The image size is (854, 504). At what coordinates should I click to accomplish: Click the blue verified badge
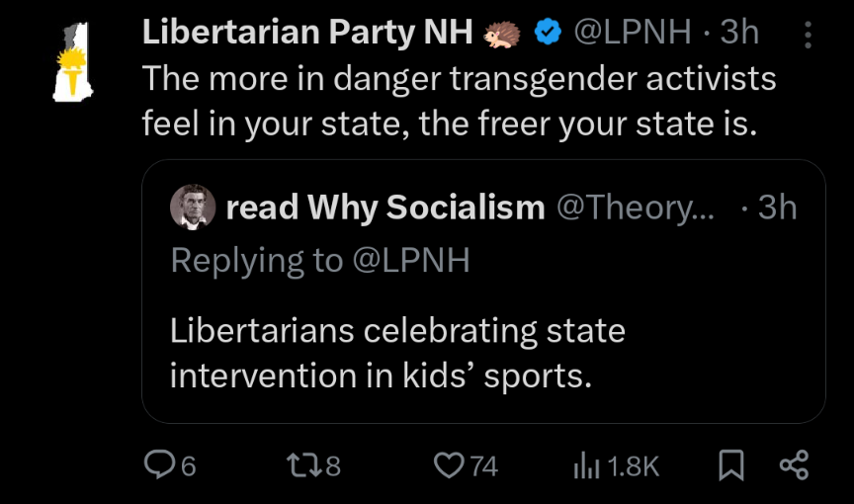pos(547,33)
